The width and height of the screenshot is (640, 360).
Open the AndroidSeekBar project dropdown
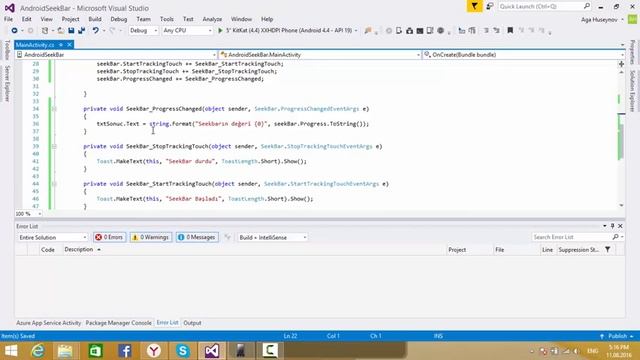tap(116, 55)
